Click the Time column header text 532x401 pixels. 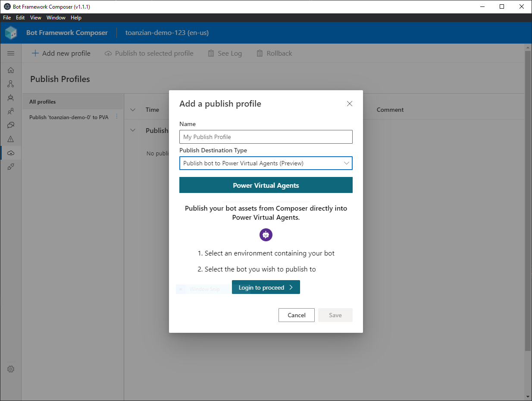coord(152,110)
